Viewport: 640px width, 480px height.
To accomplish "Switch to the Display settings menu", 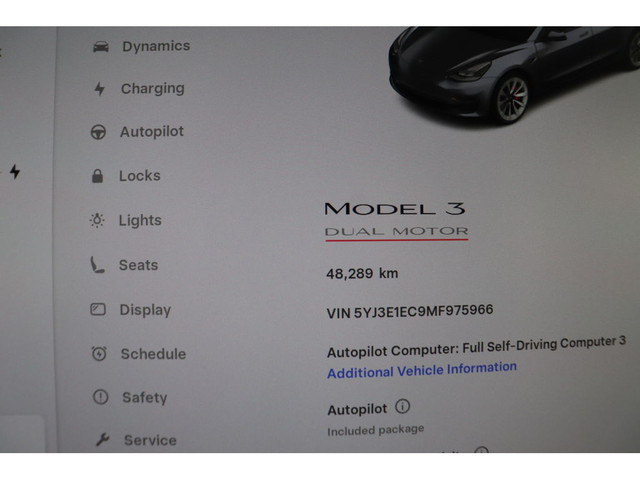I will tap(145, 310).
